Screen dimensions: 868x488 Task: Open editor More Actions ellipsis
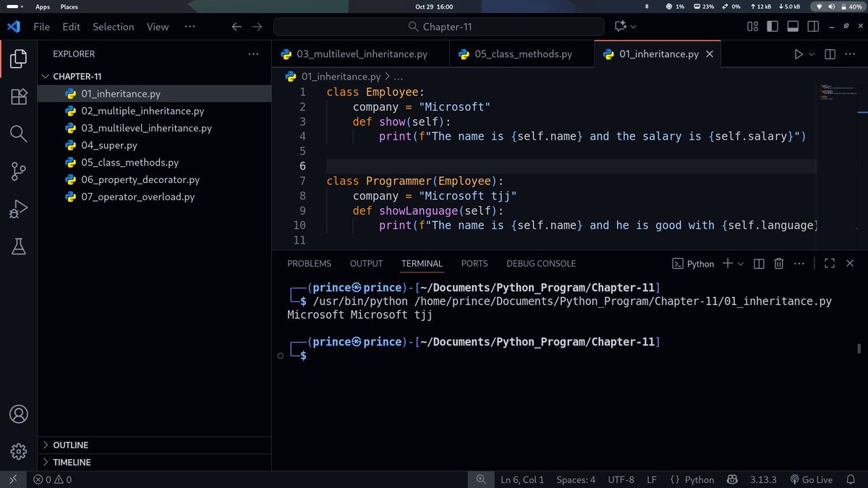[851, 54]
